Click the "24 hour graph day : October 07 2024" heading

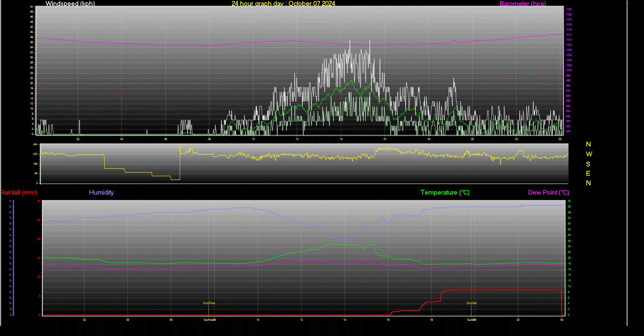[283, 3]
